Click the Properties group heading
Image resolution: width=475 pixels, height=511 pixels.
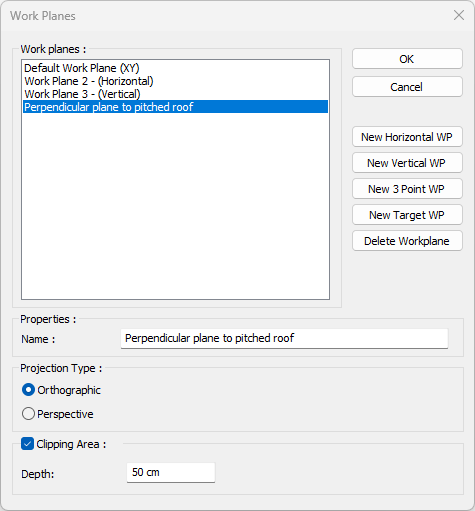(48, 319)
